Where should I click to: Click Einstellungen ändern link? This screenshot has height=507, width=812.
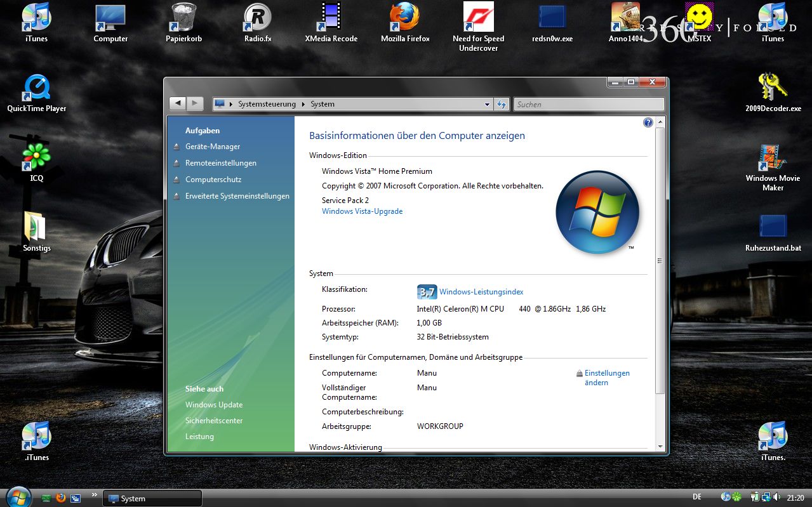pos(607,378)
